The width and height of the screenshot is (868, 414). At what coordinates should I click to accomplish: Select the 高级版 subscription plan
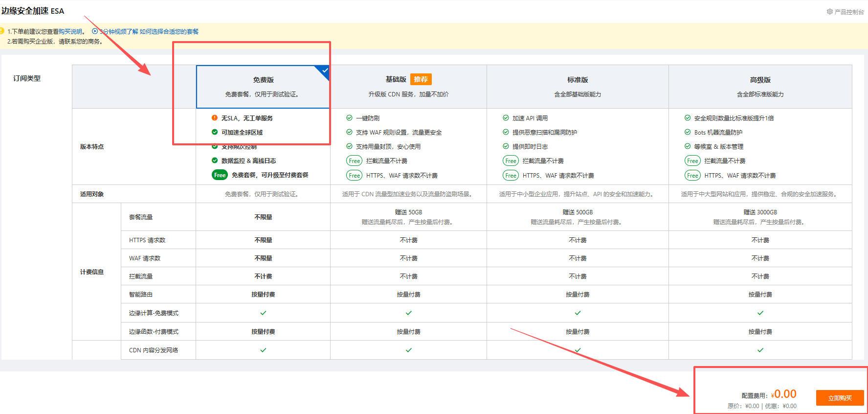click(x=759, y=87)
